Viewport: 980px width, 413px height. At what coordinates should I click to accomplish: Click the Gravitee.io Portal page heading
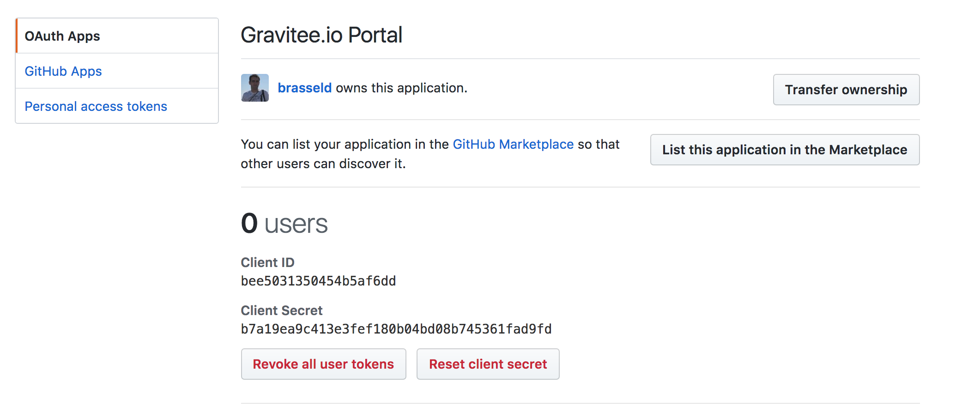321,35
